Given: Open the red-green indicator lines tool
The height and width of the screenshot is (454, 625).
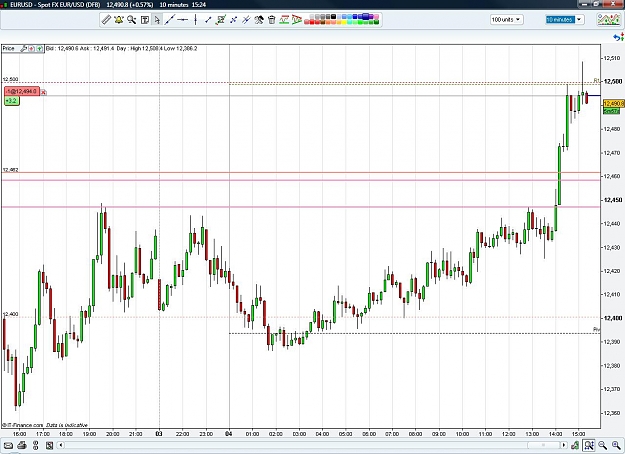Looking at the screenshot, I should [284, 20].
